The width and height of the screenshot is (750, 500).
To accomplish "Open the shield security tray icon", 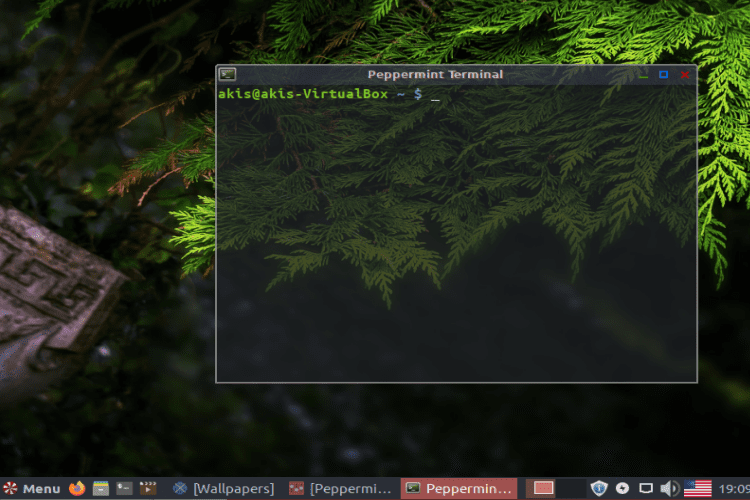I will click(x=599, y=489).
